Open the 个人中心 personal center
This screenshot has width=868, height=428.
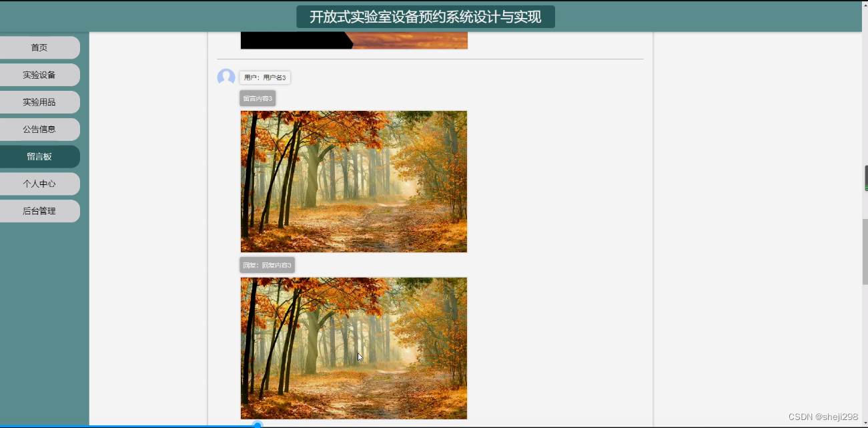pos(40,184)
